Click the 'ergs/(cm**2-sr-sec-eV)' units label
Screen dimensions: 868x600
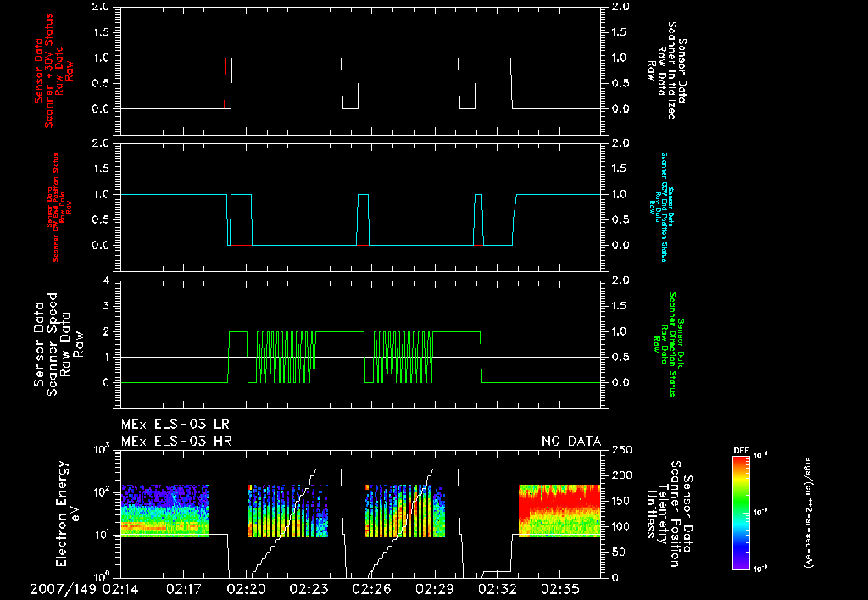[x=810, y=512]
